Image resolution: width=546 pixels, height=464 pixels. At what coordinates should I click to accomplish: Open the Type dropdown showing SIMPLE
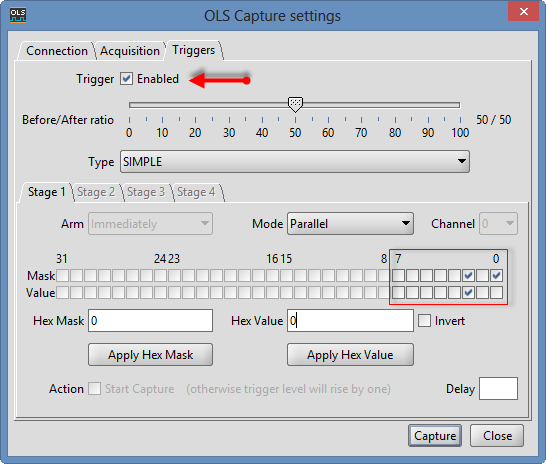click(x=295, y=162)
